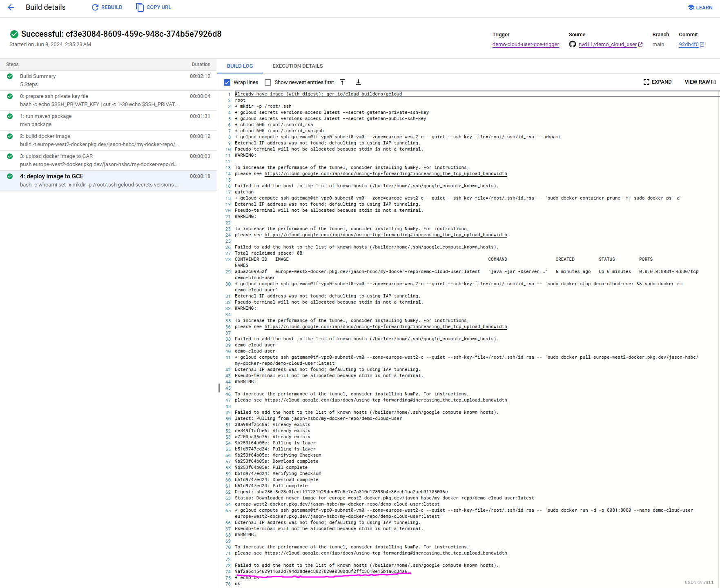The height and width of the screenshot is (588, 720).
Task: Switch to BUILD LOG tab
Action: coord(240,66)
